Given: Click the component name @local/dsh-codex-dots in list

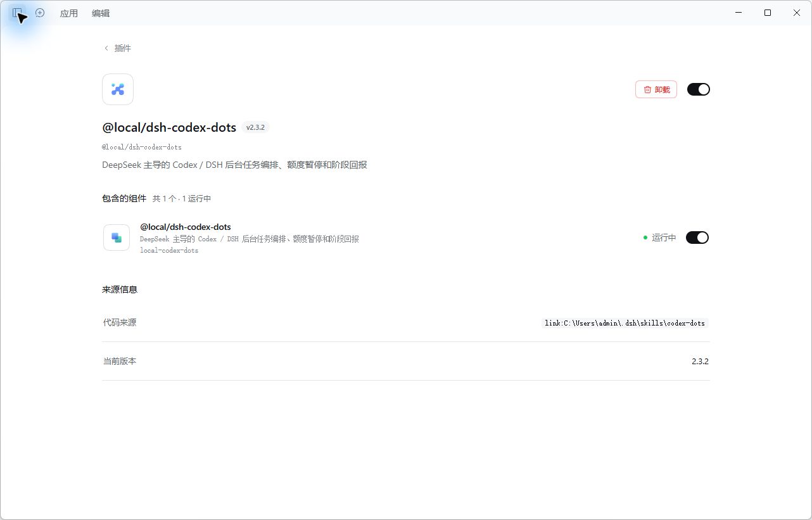Looking at the screenshot, I should 186,227.
